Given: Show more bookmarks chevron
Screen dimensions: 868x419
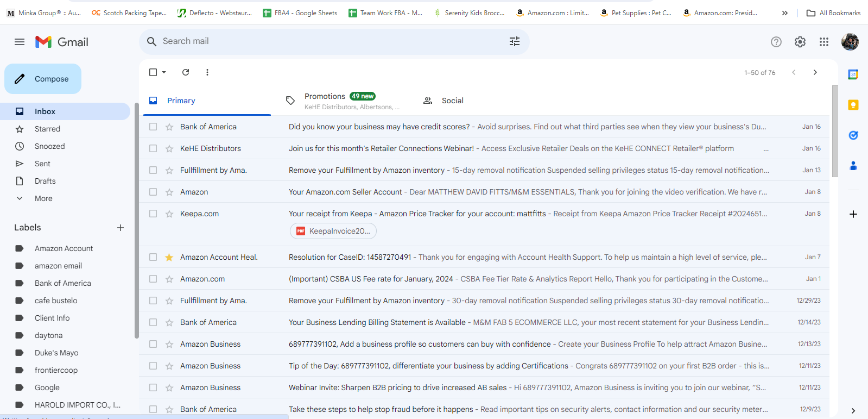Looking at the screenshot, I should [x=785, y=13].
